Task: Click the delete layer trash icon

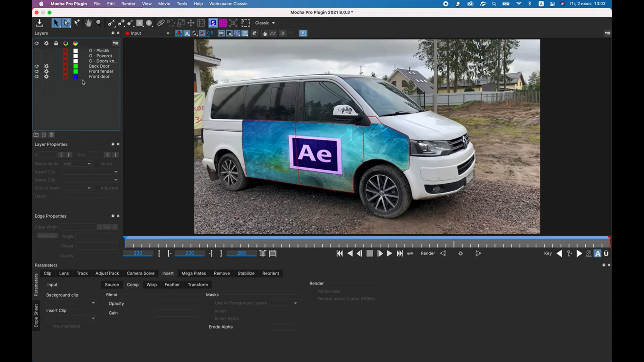Action: 51,135
